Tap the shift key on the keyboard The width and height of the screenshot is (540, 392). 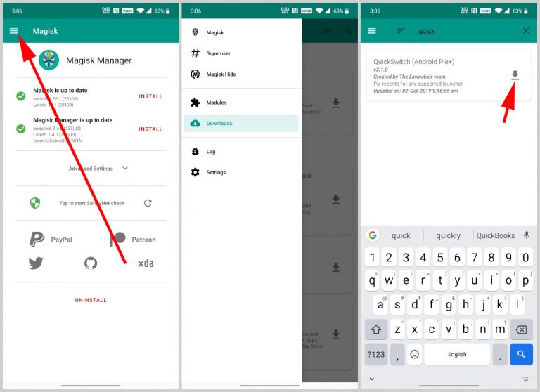click(376, 329)
